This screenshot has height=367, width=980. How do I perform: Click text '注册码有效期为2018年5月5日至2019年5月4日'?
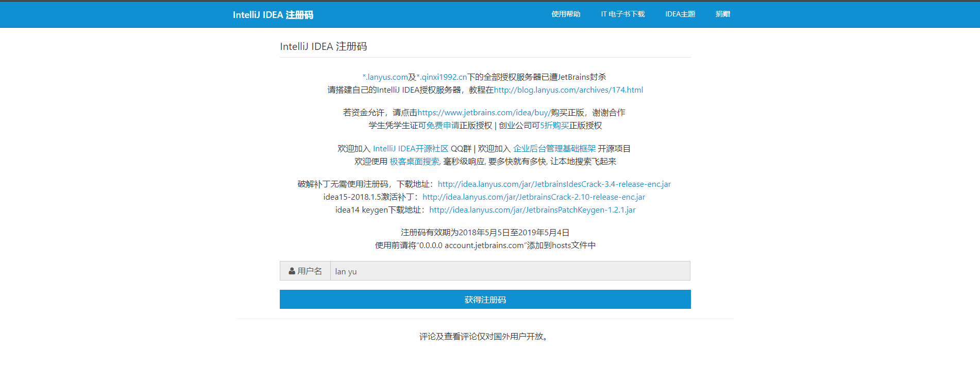485,233
